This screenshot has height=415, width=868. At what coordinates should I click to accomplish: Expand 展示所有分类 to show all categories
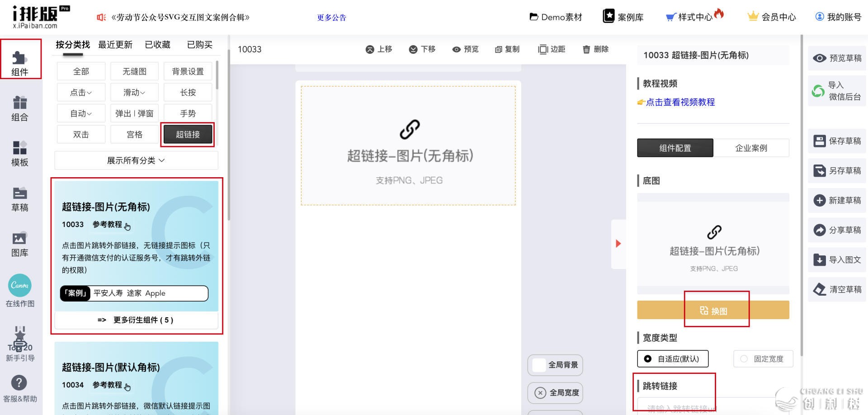tap(136, 160)
